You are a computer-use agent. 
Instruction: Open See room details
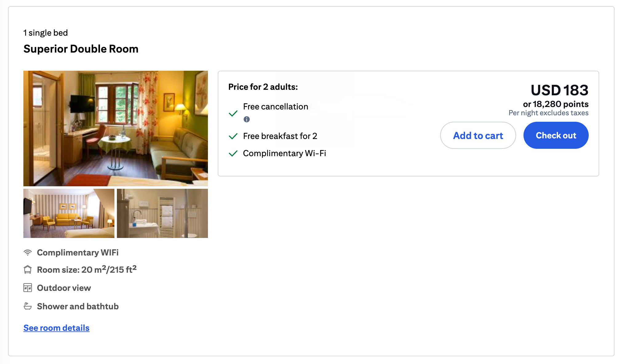pyautogui.click(x=56, y=328)
